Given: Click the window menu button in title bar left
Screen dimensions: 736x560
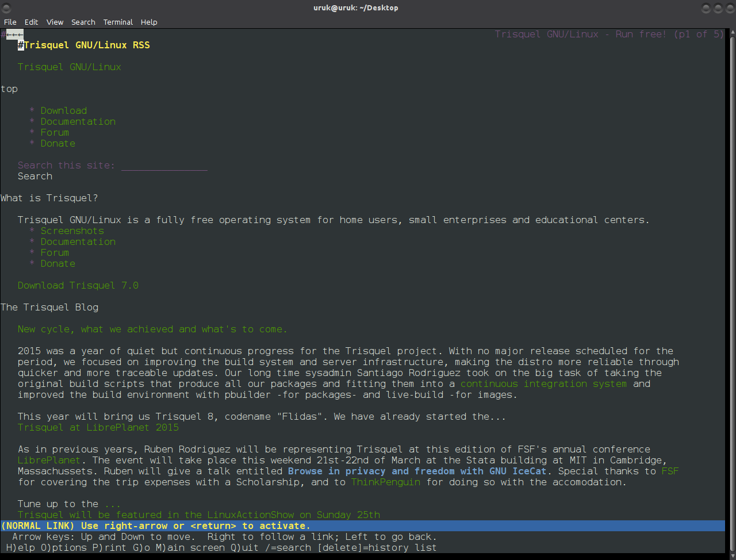Looking at the screenshot, I should [6, 7].
